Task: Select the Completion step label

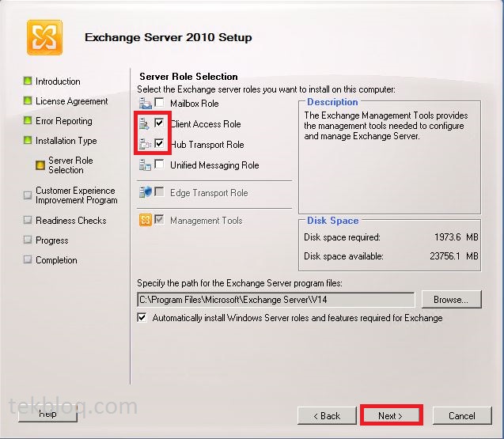Action: (x=57, y=260)
